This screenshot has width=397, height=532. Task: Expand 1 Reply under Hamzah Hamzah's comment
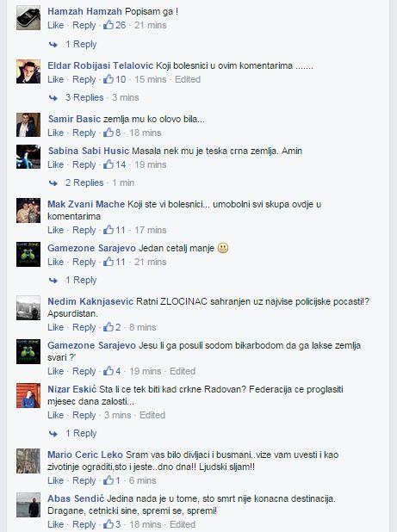[x=81, y=44]
